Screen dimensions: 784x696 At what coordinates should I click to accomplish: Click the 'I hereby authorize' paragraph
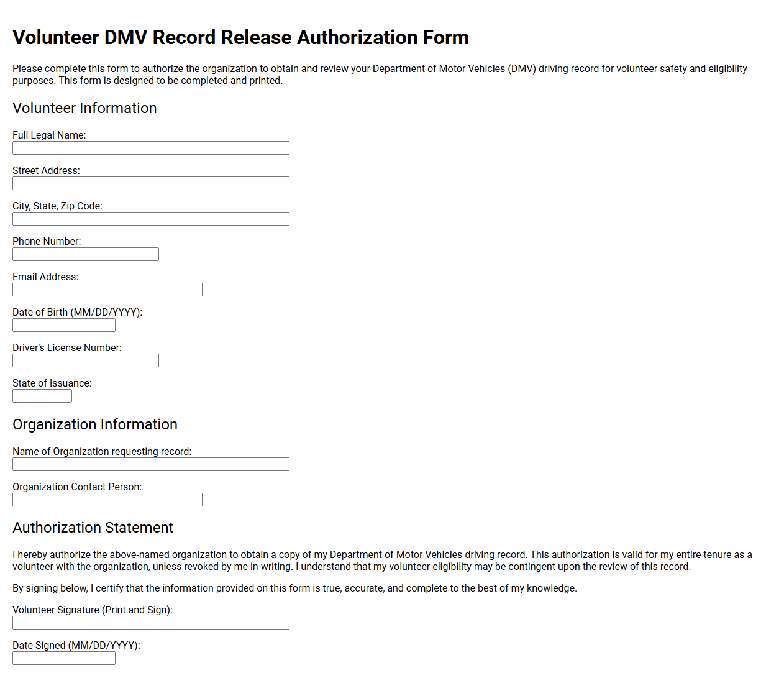[382, 561]
